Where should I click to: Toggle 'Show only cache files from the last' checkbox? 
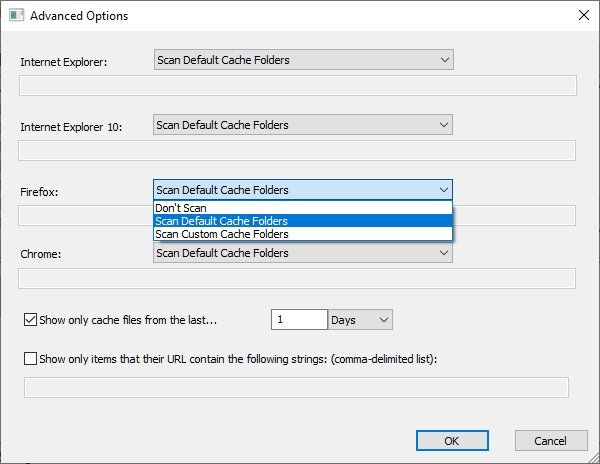tap(29, 320)
